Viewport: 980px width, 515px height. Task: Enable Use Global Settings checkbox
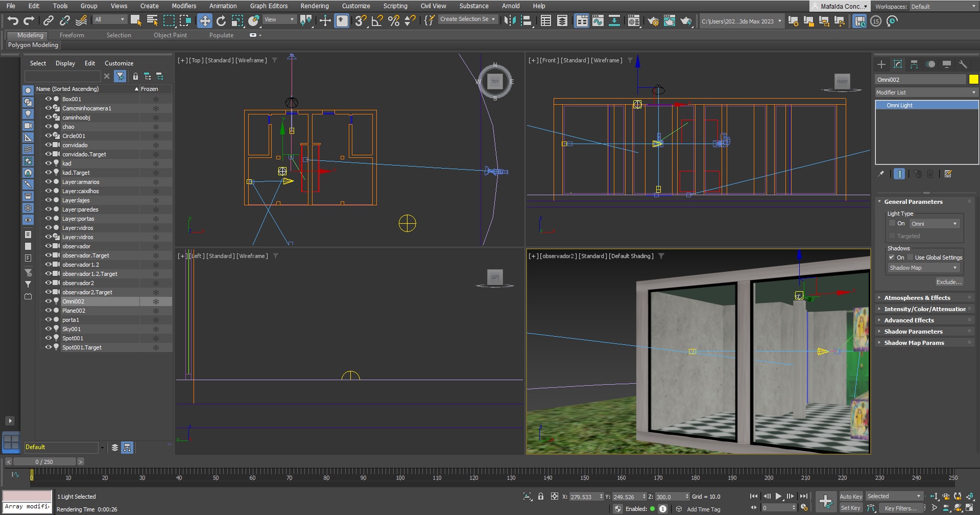point(910,257)
